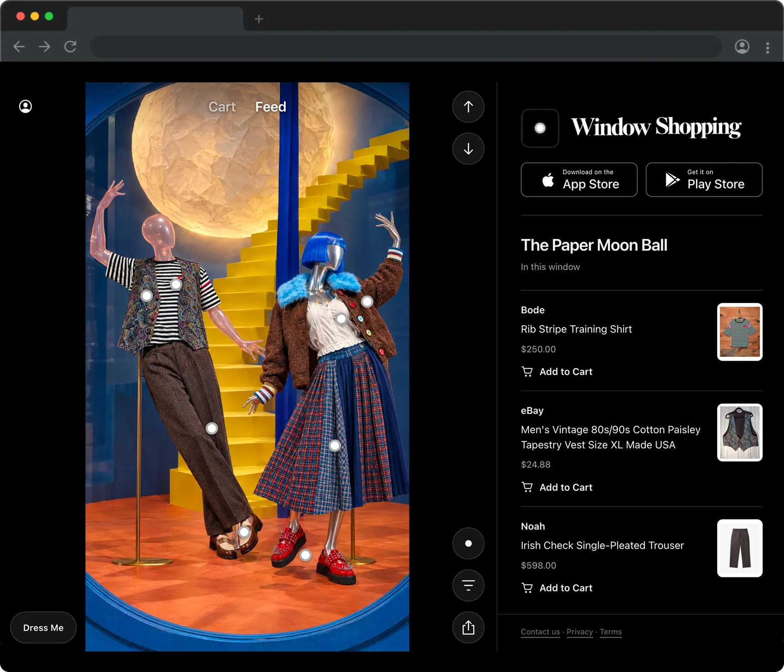Open the browser account avatar icon
784x672 pixels.
point(742,46)
